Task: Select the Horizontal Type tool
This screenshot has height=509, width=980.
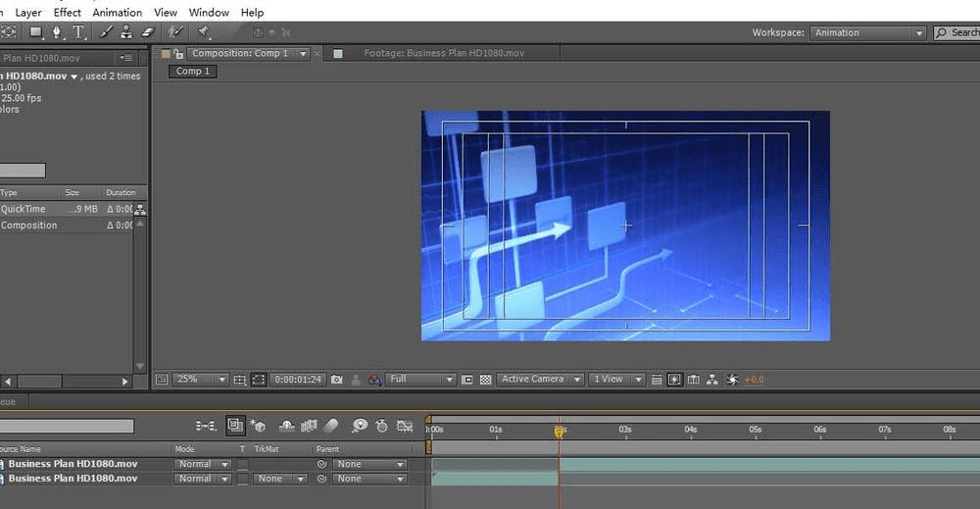Action: tap(79, 32)
